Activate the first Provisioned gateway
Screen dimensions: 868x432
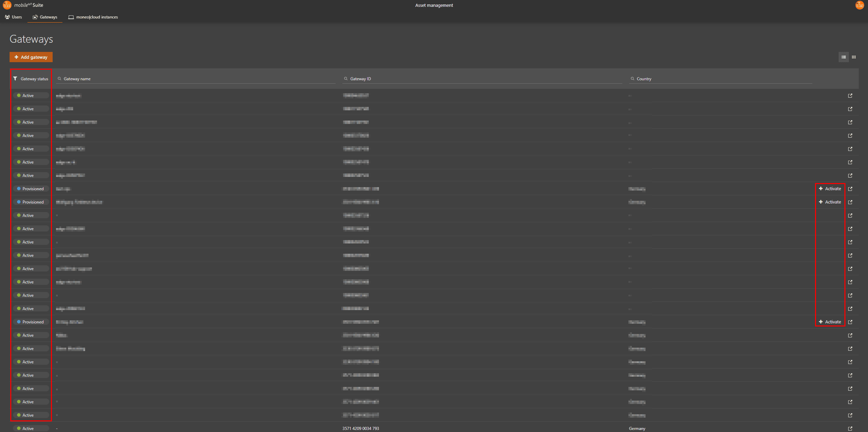(x=830, y=189)
